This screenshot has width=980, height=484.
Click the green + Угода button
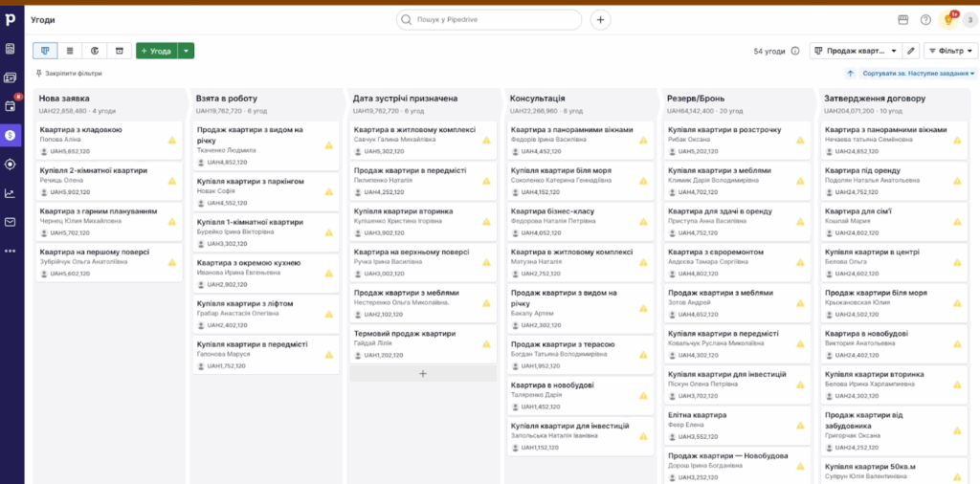[156, 51]
